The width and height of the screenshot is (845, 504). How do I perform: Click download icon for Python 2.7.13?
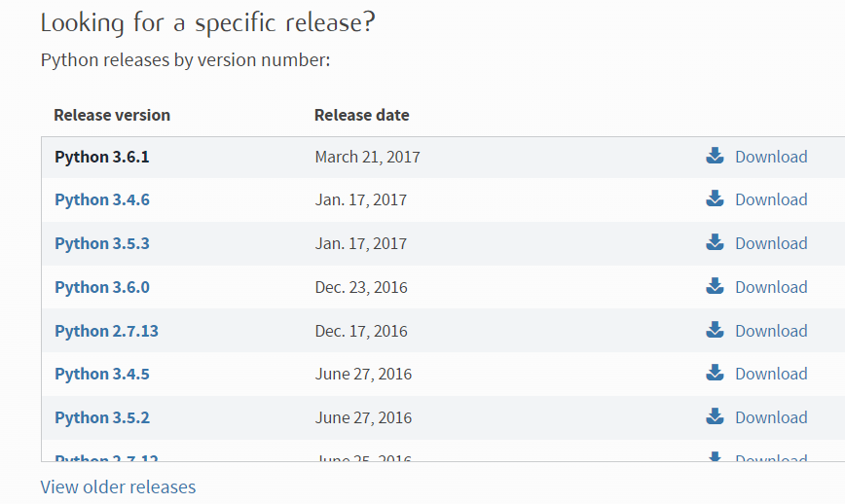pos(715,330)
